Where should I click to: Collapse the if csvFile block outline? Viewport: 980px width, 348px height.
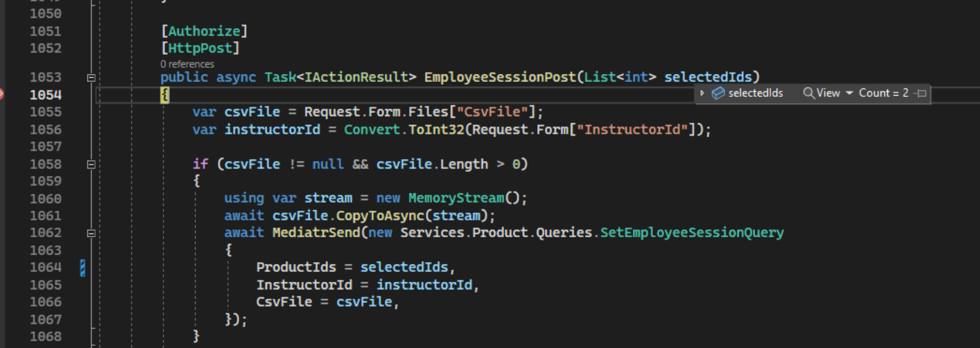(x=91, y=164)
